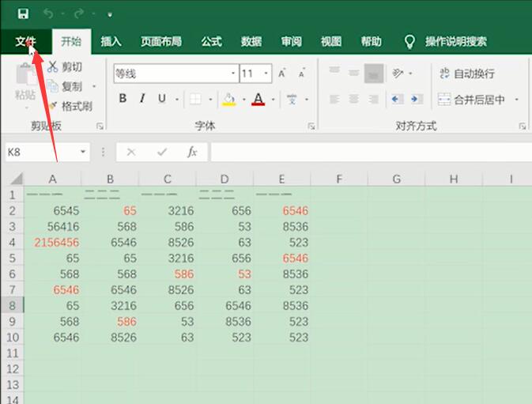Toggle align left icon
Viewport: 532px width, 404px height.
pyautogui.click(x=334, y=100)
